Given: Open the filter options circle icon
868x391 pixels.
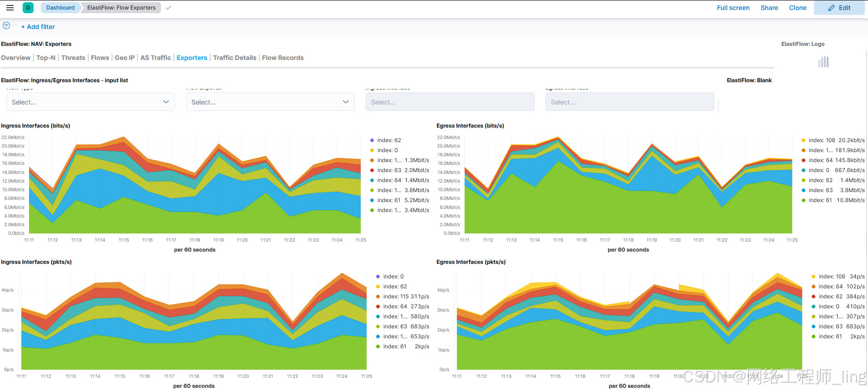Looking at the screenshot, I should click(6, 26).
